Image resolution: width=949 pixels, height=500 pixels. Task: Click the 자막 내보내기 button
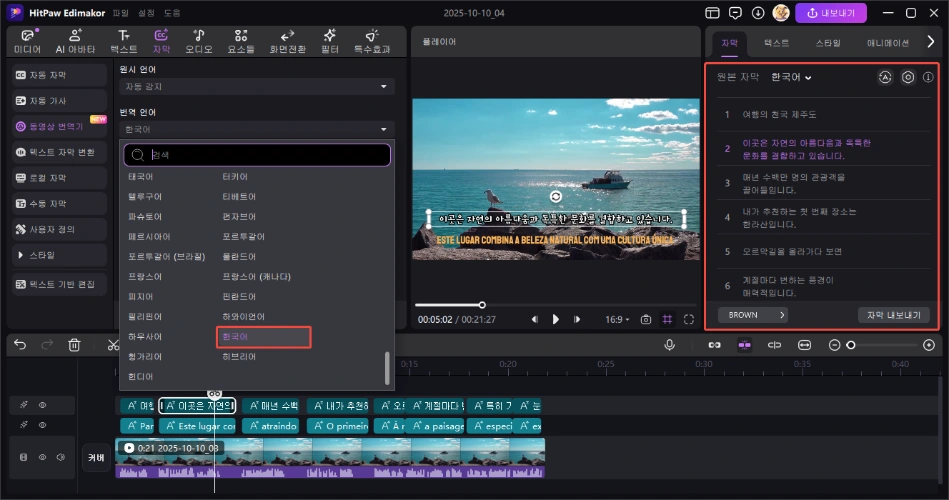point(894,315)
